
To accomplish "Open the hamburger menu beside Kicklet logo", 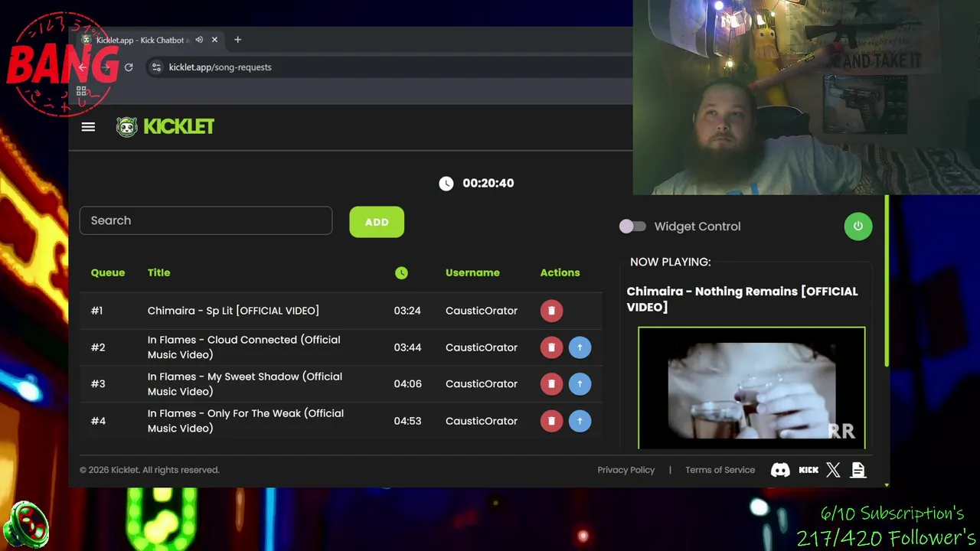I will tap(88, 127).
